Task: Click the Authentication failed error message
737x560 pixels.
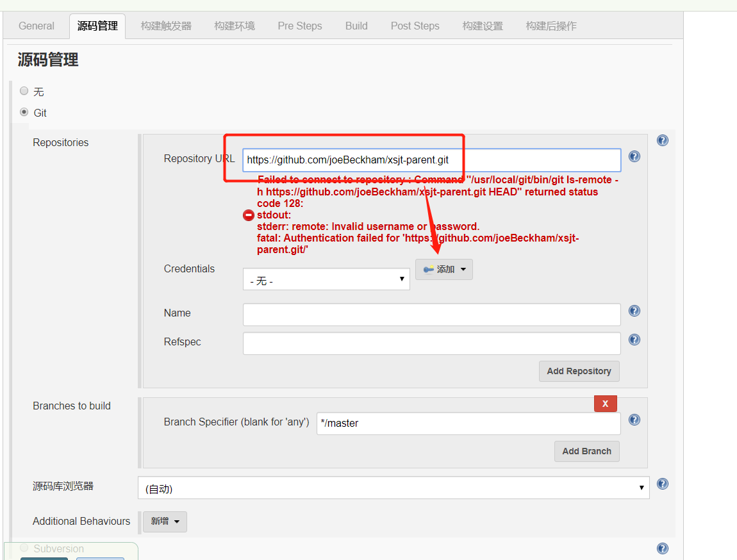Action: [418, 244]
